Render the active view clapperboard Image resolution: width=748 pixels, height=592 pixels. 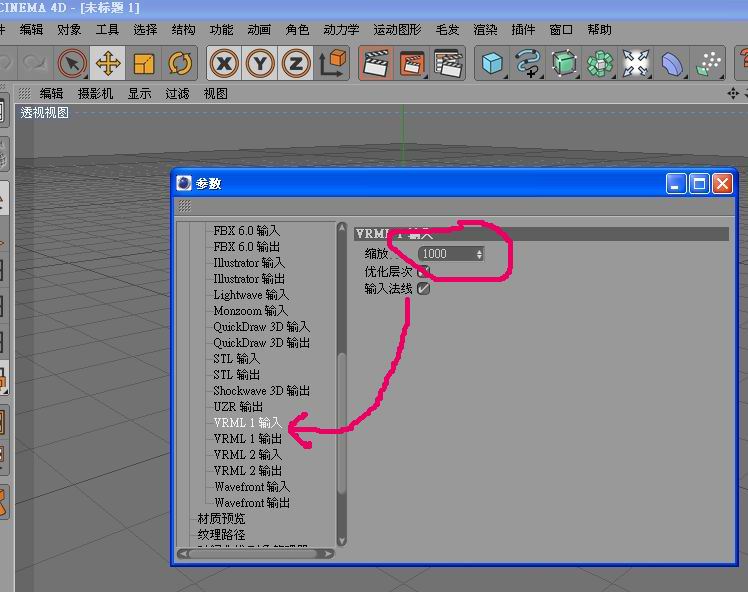point(376,63)
